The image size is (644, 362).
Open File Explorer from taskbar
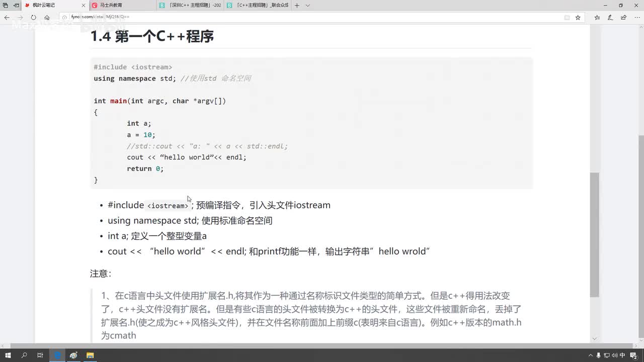(x=90, y=355)
